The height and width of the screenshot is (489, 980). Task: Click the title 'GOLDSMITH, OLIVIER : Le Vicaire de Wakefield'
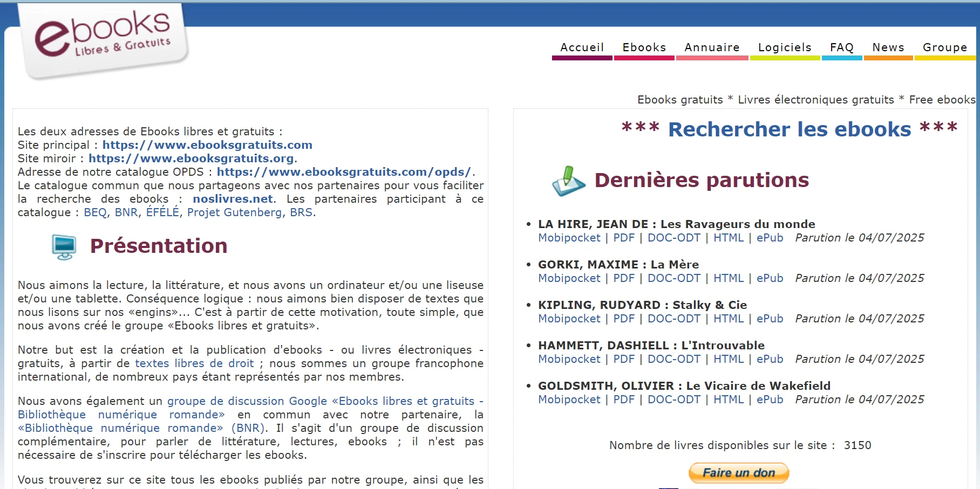click(684, 386)
